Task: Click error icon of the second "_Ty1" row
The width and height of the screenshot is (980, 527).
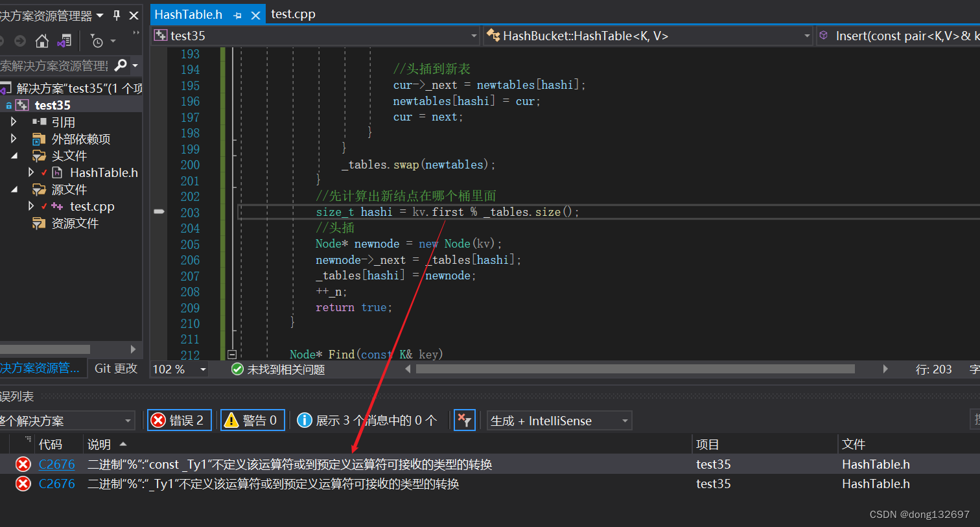Action: point(23,484)
